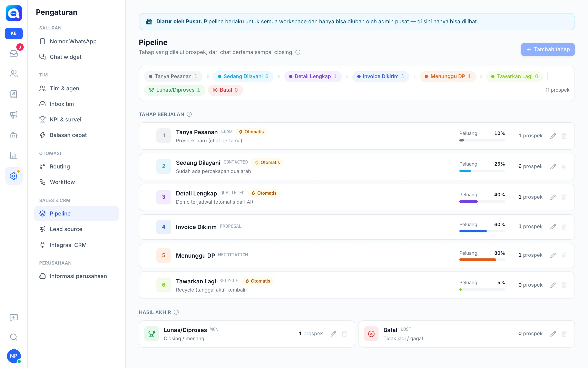Delete the Batal outcome trash icon
This screenshot has width=588, height=368.
coord(564,334)
